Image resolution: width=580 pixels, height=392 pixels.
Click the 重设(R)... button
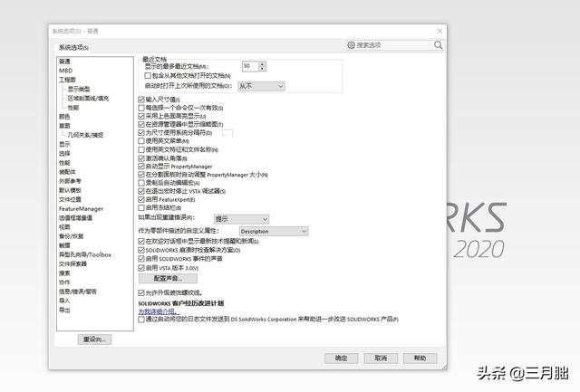coord(94,339)
